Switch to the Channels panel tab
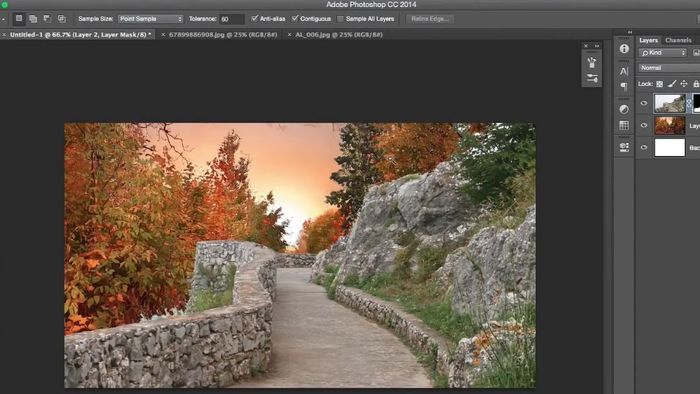The image size is (700, 394). (x=678, y=40)
